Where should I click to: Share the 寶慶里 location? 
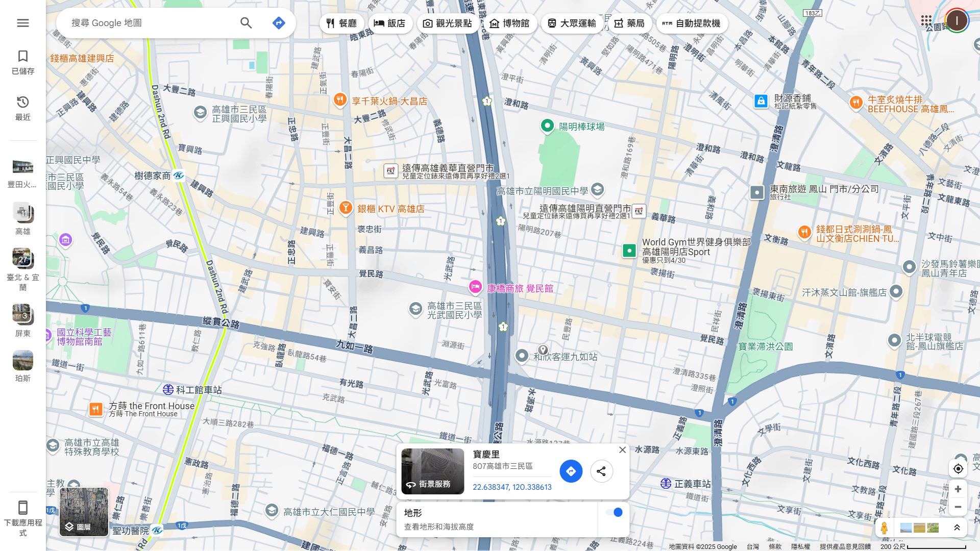601,471
